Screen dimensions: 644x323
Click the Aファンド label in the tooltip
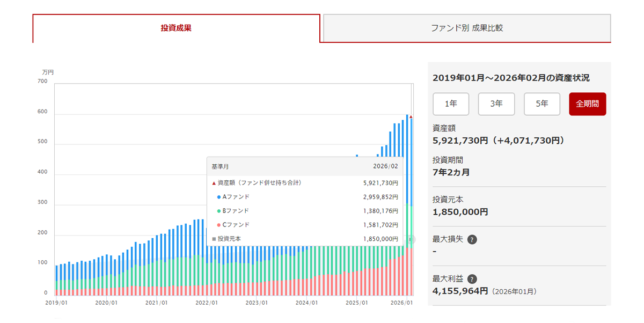click(236, 197)
